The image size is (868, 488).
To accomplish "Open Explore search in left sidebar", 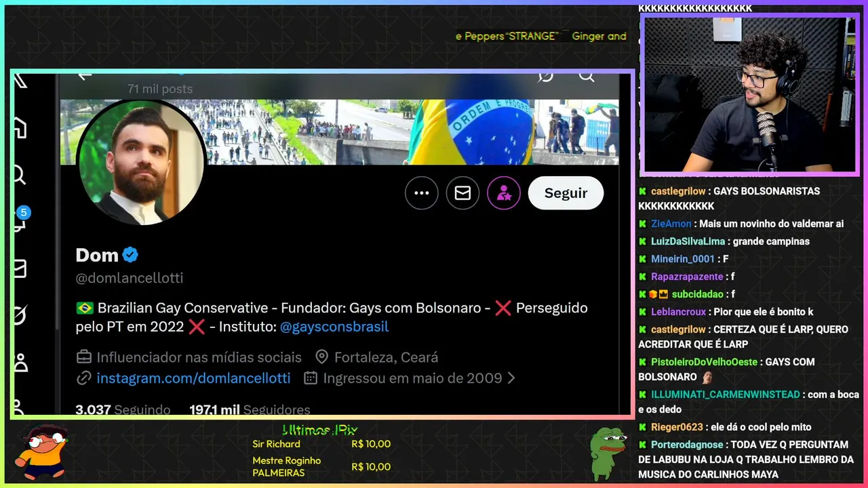I will click(x=20, y=175).
